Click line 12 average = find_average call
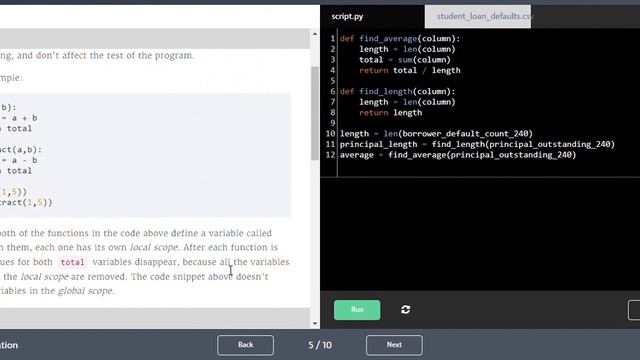 click(x=458, y=155)
